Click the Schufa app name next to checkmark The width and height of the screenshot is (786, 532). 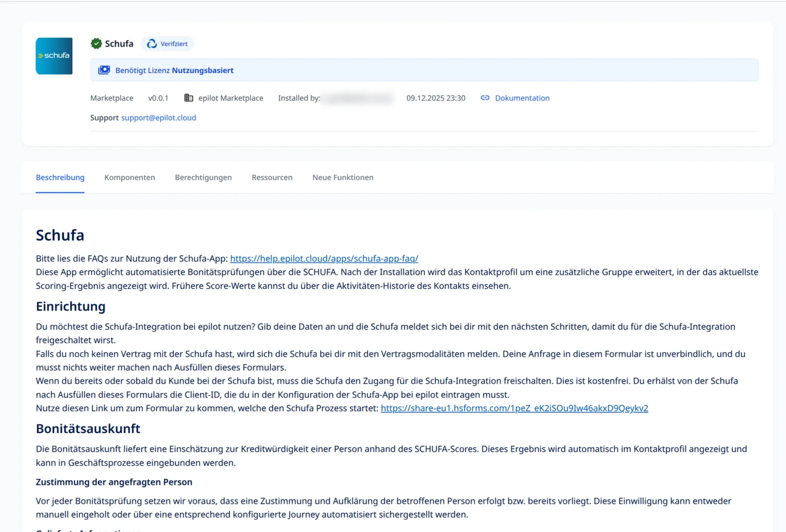point(119,44)
